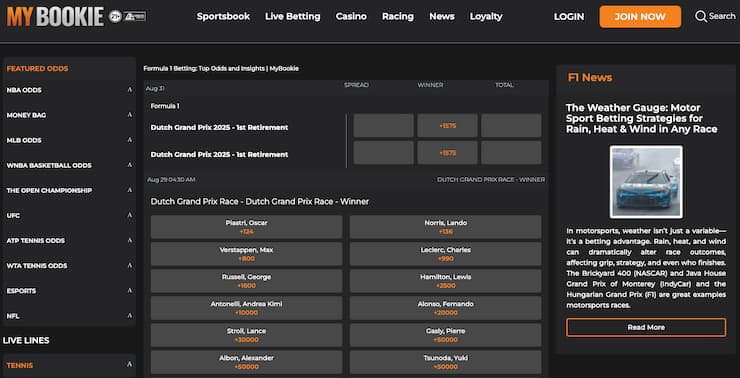Open the Loyalty page
The width and height of the screenshot is (740, 378).
(x=486, y=17)
